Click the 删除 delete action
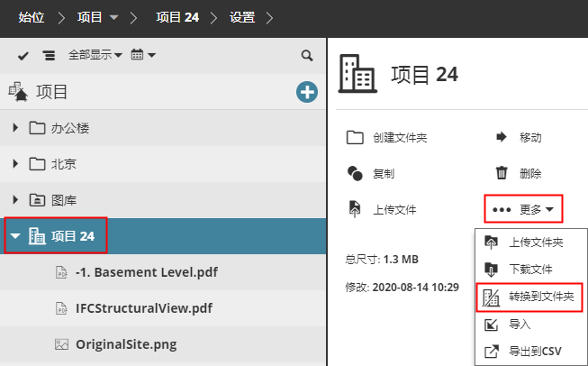 click(519, 173)
